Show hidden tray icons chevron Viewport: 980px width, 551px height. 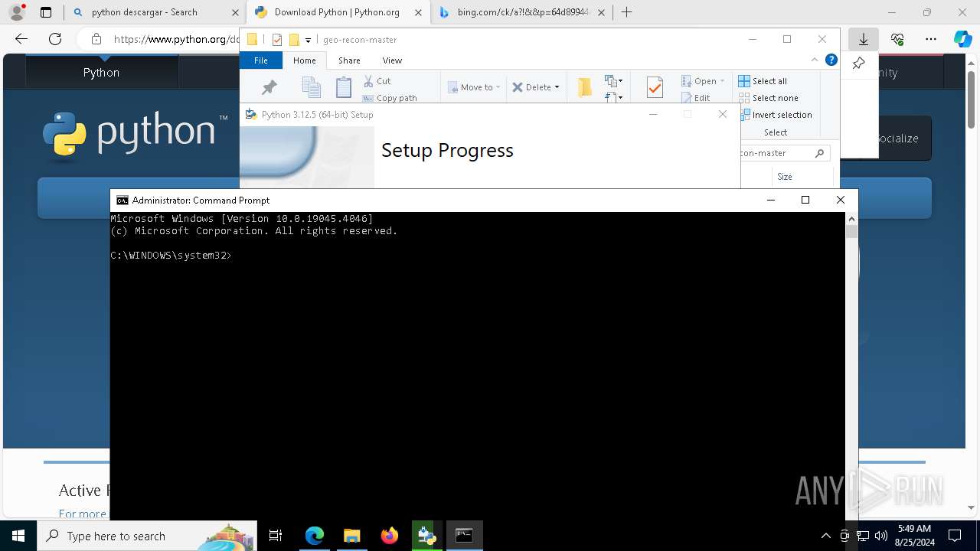point(825,536)
